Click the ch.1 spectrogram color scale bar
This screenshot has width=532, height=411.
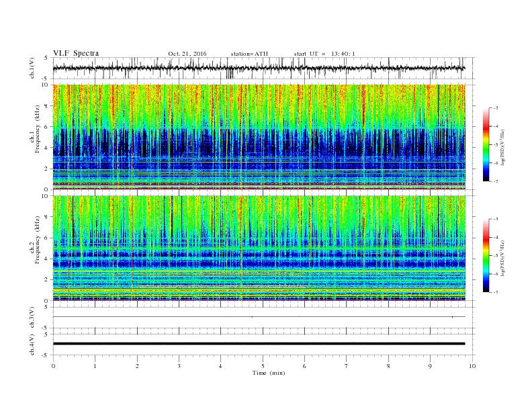point(486,145)
